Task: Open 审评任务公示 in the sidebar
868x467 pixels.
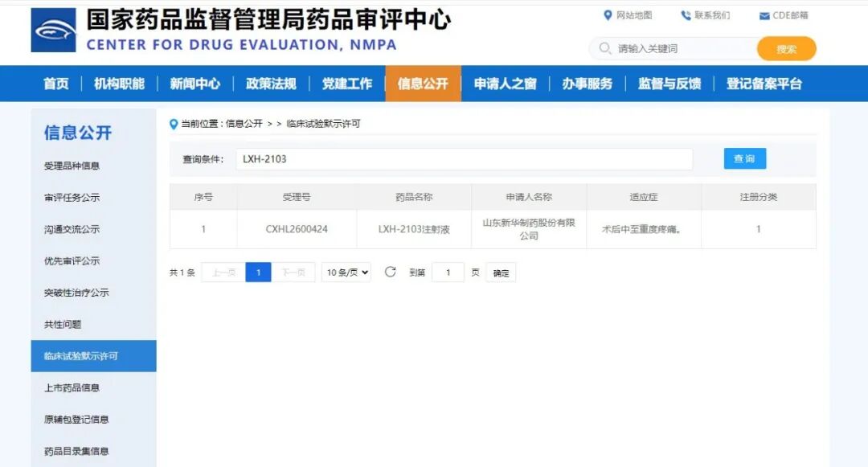Action: (72, 198)
